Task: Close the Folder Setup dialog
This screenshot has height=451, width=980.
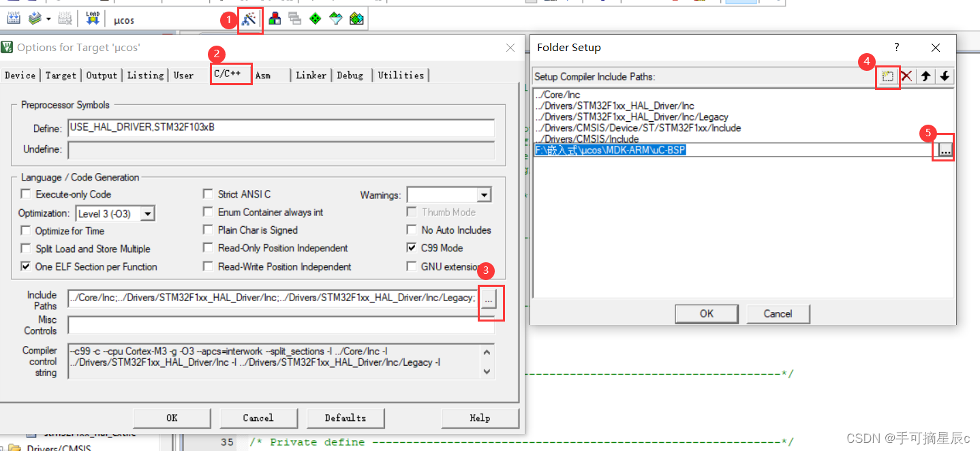Action: 936,48
